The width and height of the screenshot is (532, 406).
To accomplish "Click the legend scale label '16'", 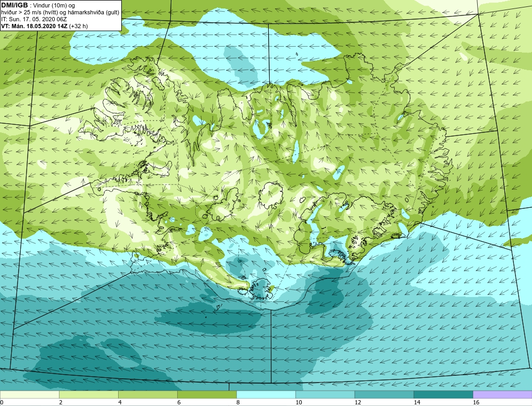I will point(476,402).
